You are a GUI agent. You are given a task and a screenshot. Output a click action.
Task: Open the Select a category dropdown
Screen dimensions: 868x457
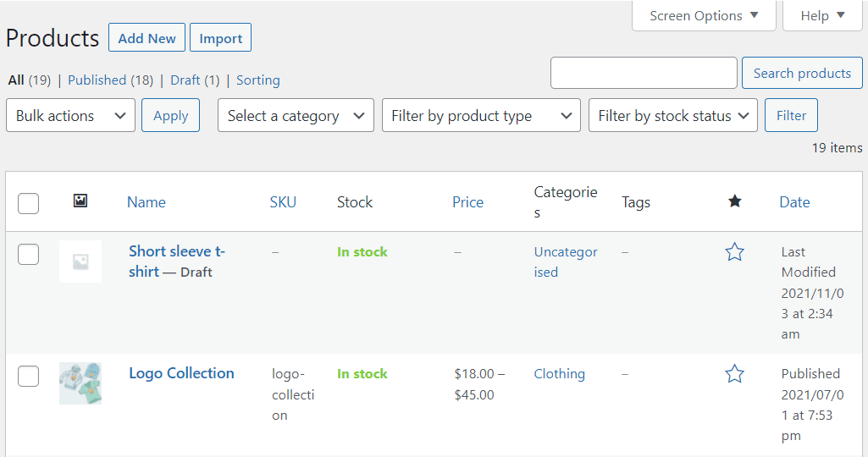click(x=296, y=116)
